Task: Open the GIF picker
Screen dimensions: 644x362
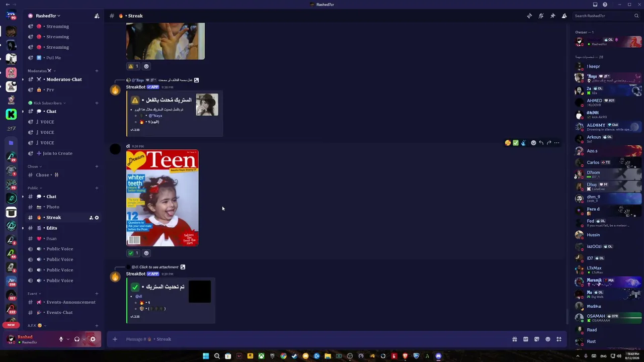Action: pyautogui.click(x=526, y=339)
